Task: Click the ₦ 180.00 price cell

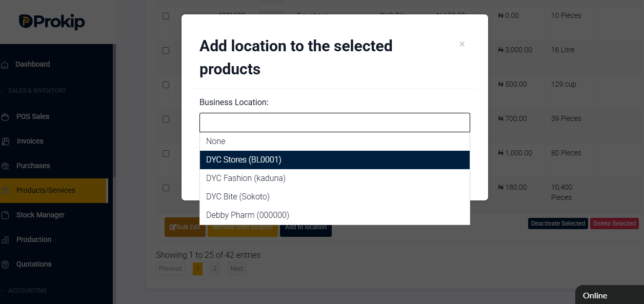Action: click(x=512, y=188)
